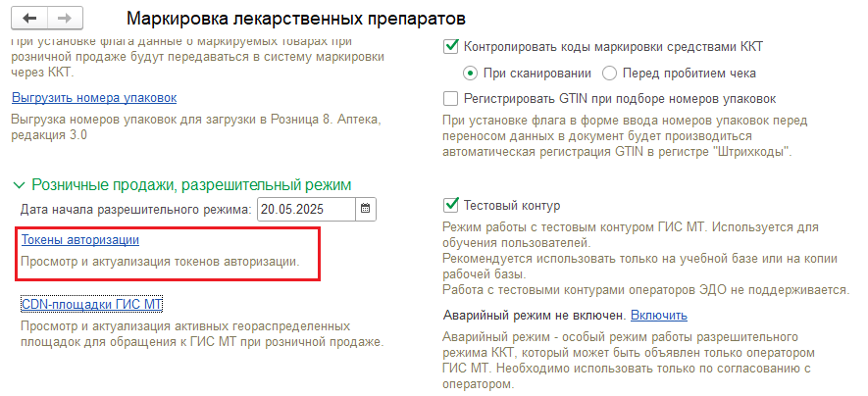Uncheck Контролировать коды маркировки средствами ККТ
Viewport: 868px width, 396px height.
tap(451, 47)
